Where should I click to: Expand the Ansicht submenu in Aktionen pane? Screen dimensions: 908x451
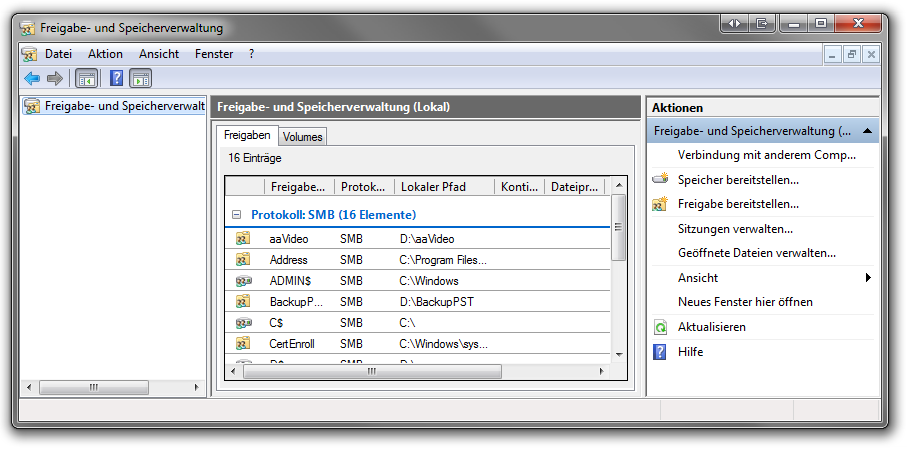pyautogui.click(x=867, y=278)
